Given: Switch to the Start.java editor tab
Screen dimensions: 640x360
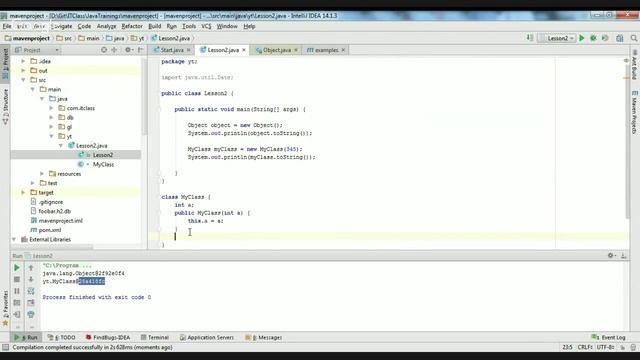Looking at the screenshot, I should [171, 50].
